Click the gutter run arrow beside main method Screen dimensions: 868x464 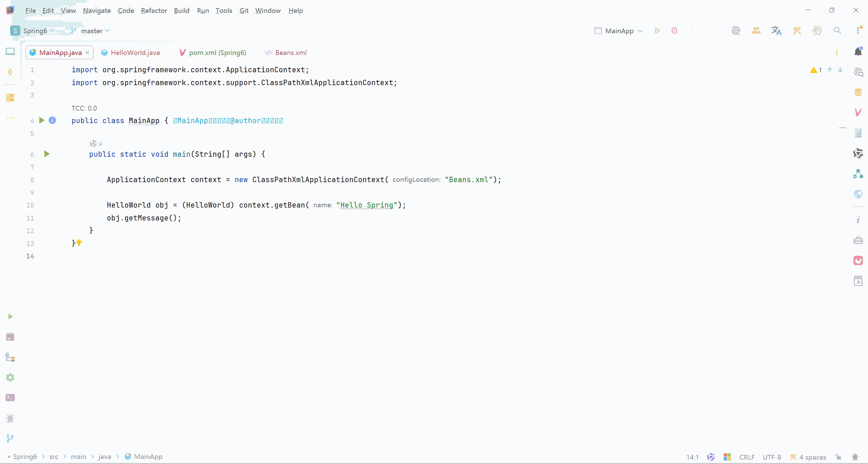click(x=47, y=154)
